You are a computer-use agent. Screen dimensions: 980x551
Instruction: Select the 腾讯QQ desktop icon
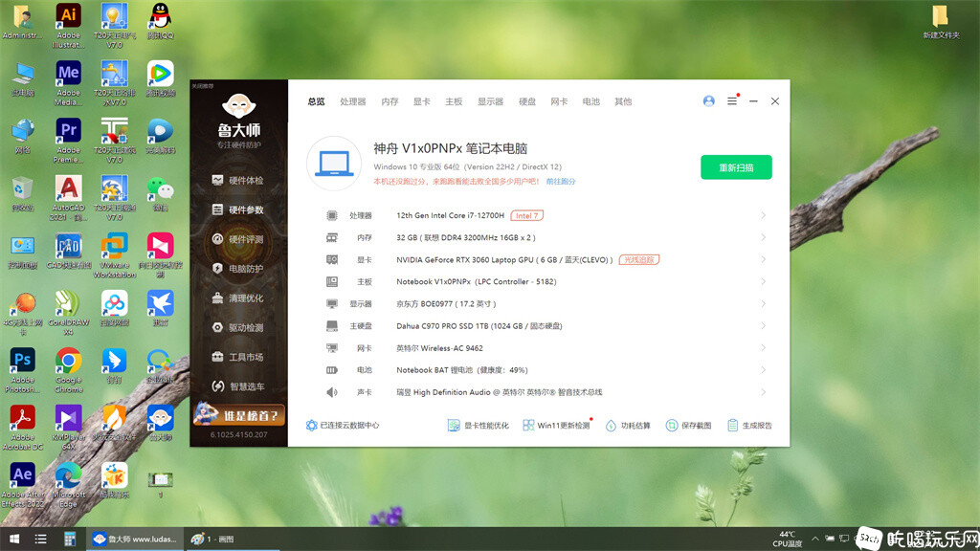(x=160, y=21)
